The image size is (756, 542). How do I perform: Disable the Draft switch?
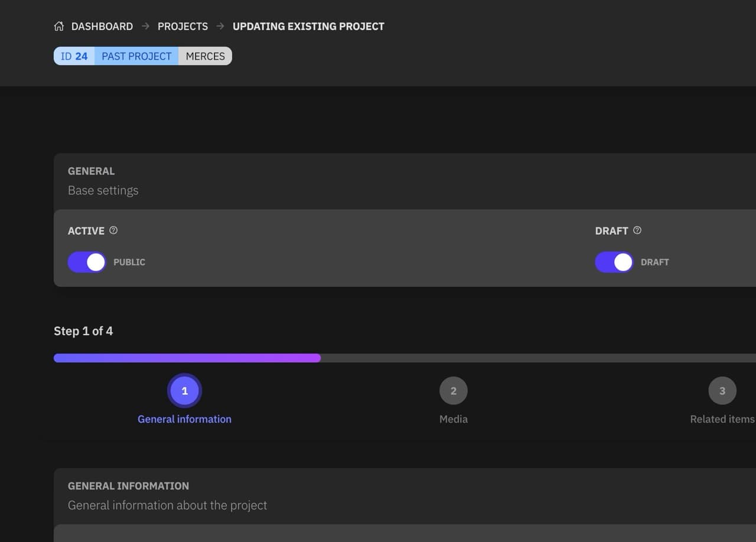pos(614,262)
